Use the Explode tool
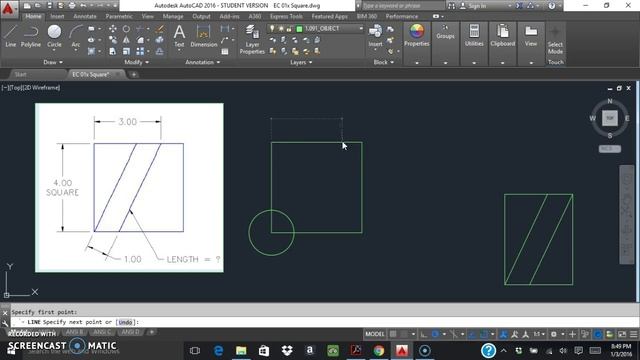Screen dimensions: 640x360 pyautogui.click(x=160, y=40)
